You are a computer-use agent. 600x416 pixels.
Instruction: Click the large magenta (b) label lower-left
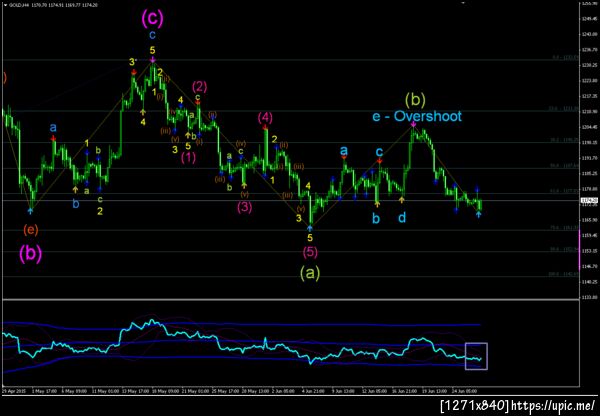tap(31, 254)
